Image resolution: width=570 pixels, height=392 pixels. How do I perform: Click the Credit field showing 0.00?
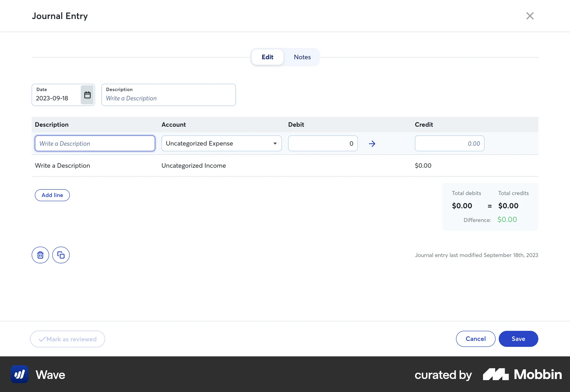tap(449, 143)
